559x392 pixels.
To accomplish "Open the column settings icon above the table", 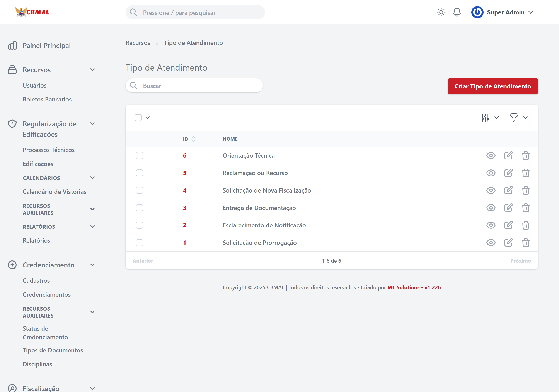I will [x=485, y=117].
